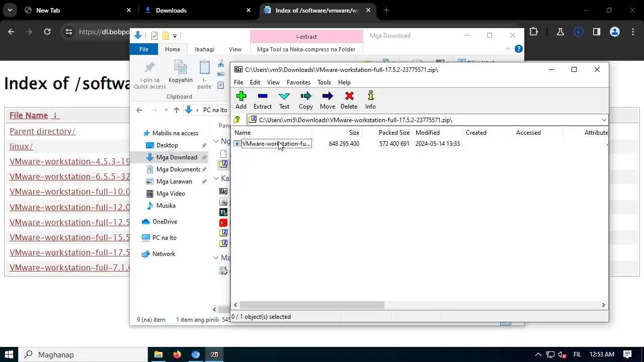Switch to the Home tab in Explorer

173,49
